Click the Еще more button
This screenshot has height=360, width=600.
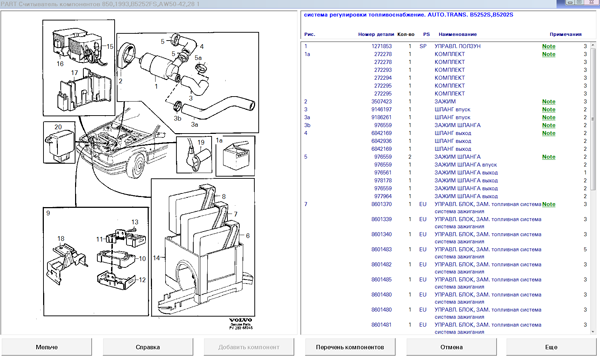point(551,347)
